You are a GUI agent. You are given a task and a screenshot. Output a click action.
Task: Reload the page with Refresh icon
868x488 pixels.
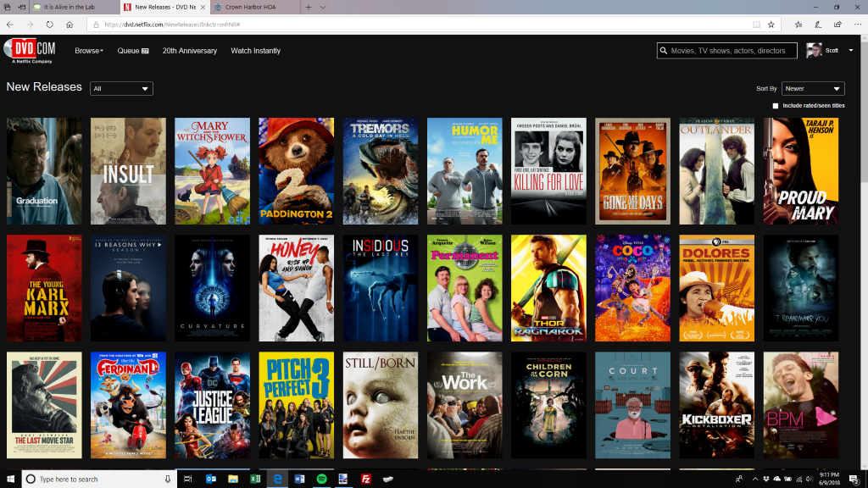[x=50, y=25]
